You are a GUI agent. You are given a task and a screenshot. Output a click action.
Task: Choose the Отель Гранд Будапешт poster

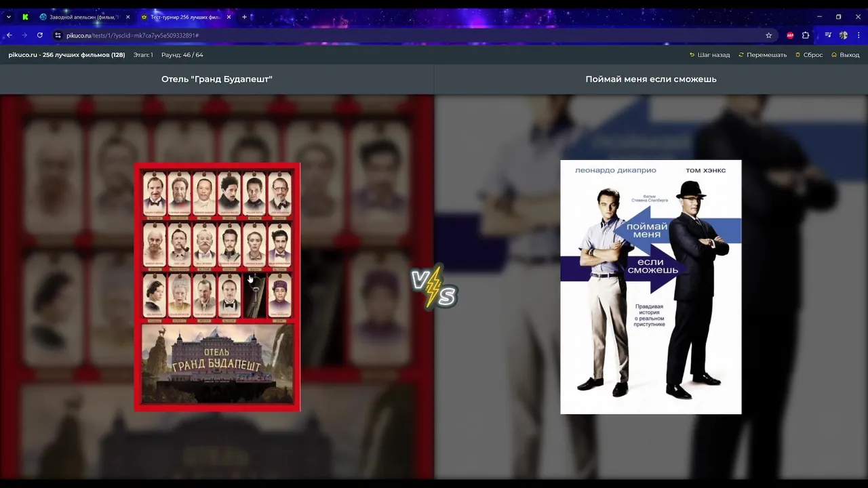tap(217, 287)
